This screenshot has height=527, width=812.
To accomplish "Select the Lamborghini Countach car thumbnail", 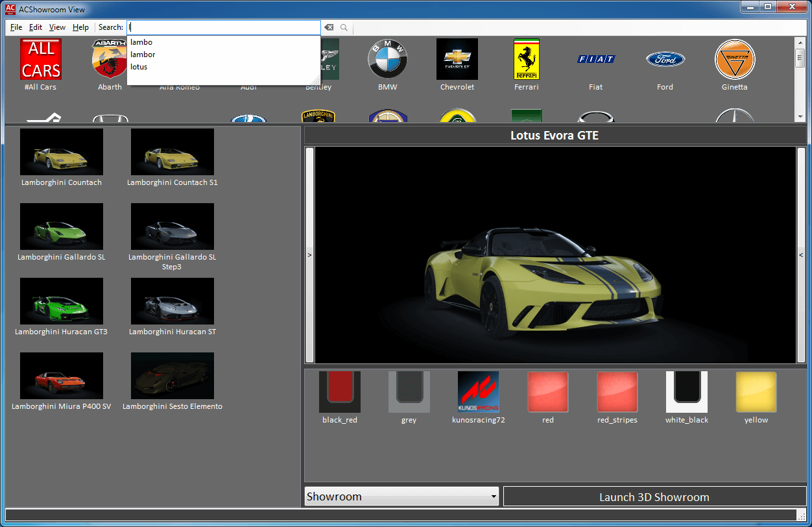I will (62, 152).
